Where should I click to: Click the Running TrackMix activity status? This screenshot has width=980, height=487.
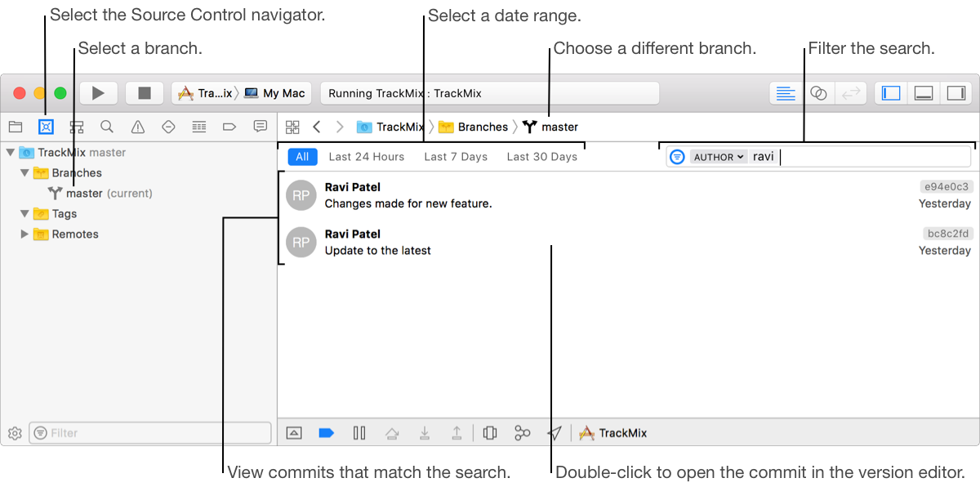[490, 93]
